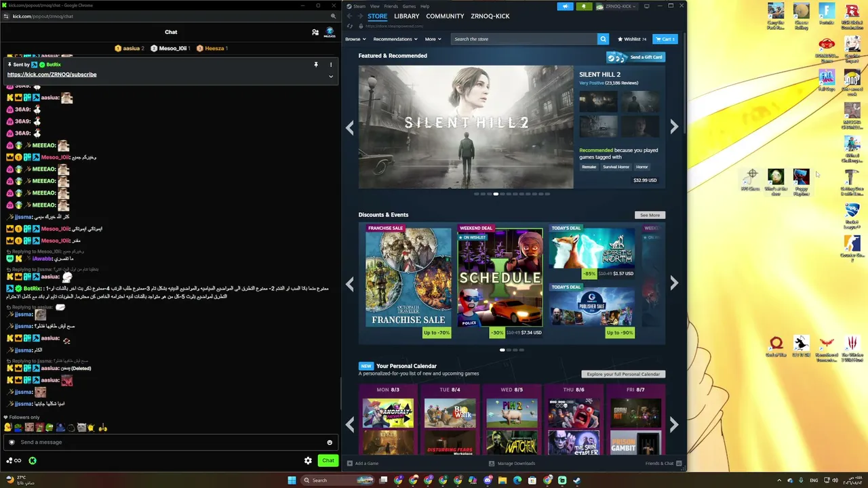This screenshot has height=488, width=868.
Task: Open the Silent Hill 2 featured banner
Action: pos(466,127)
